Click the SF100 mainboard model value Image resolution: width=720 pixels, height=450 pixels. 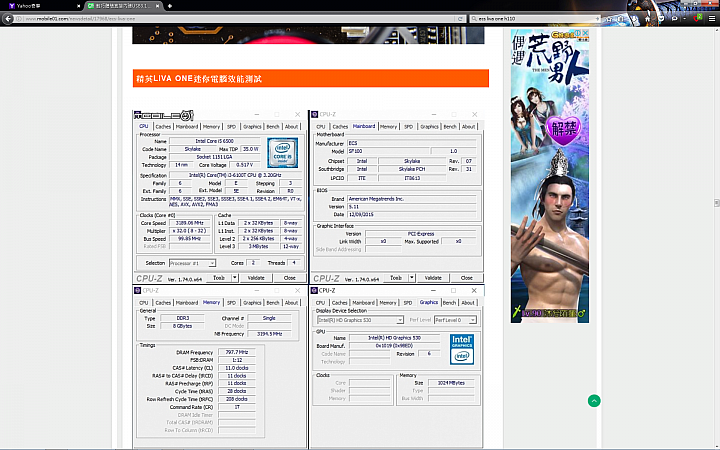[x=388, y=151]
